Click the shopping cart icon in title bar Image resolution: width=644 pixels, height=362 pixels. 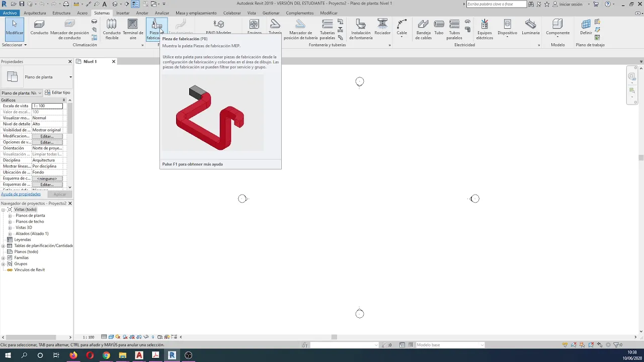(596, 4)
